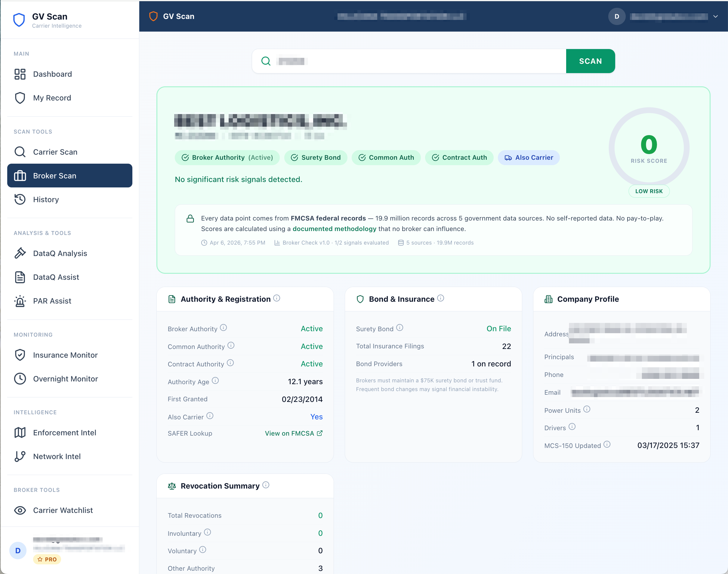Click info icon beside Power Units
The height and width of the screenshot is (574, 728).
pyautogui.click(x=587, y=409)
